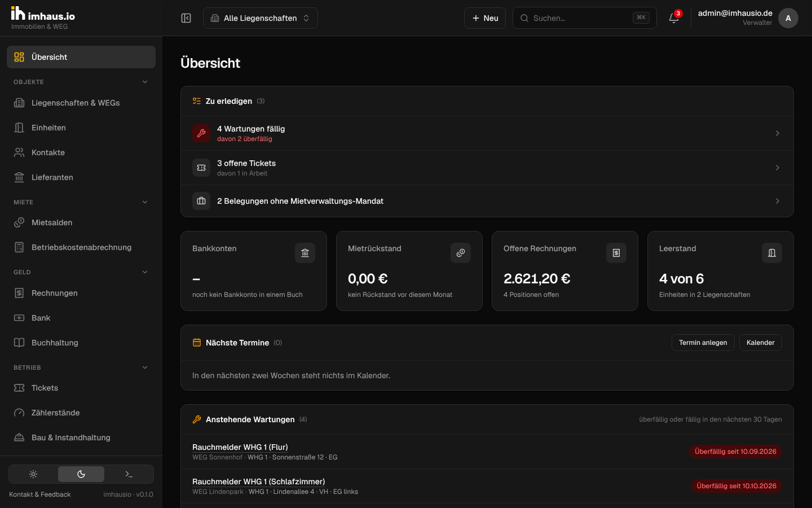Switch to dark theme moon icon
812x508 pixels.
coord(81,474)
